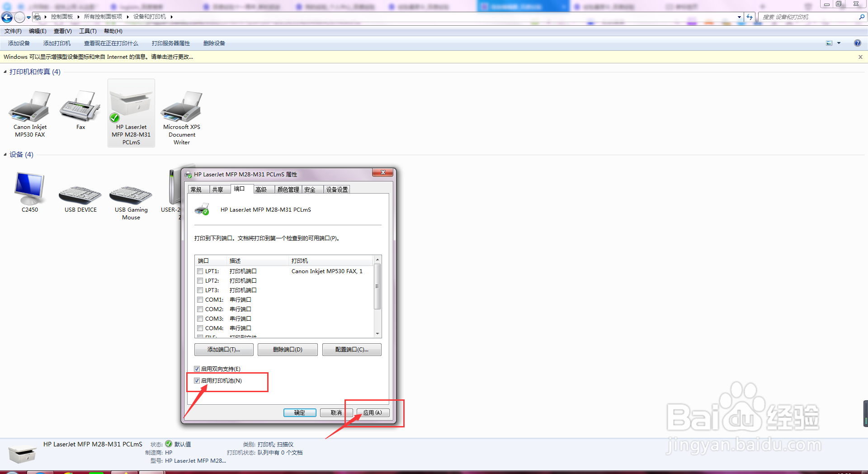Check the LPT3 port checkbox
Viewport: 868px width, 474px height.
point(200,290)
